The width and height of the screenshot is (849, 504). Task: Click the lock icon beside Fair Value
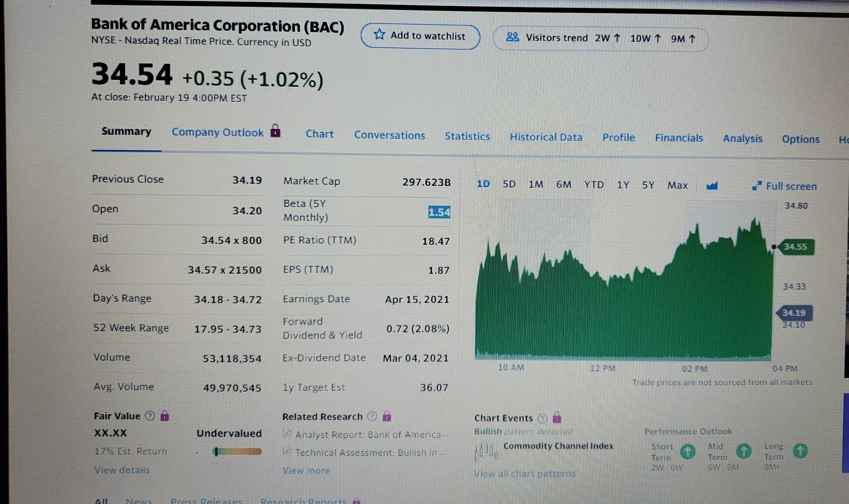164,416
